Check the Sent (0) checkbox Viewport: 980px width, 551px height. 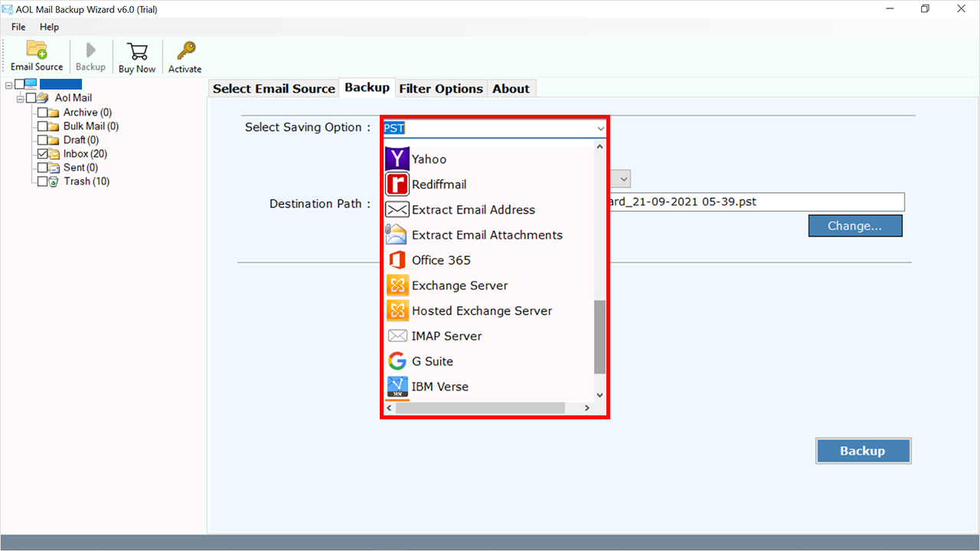[x=42, y=168]
